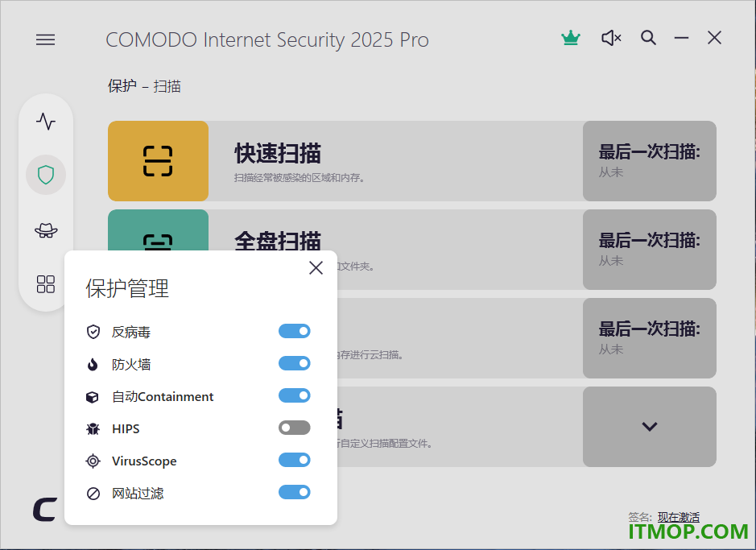Click quick scan's 最后一次扫描 panel
756x550 pixels.
point(650,161)
